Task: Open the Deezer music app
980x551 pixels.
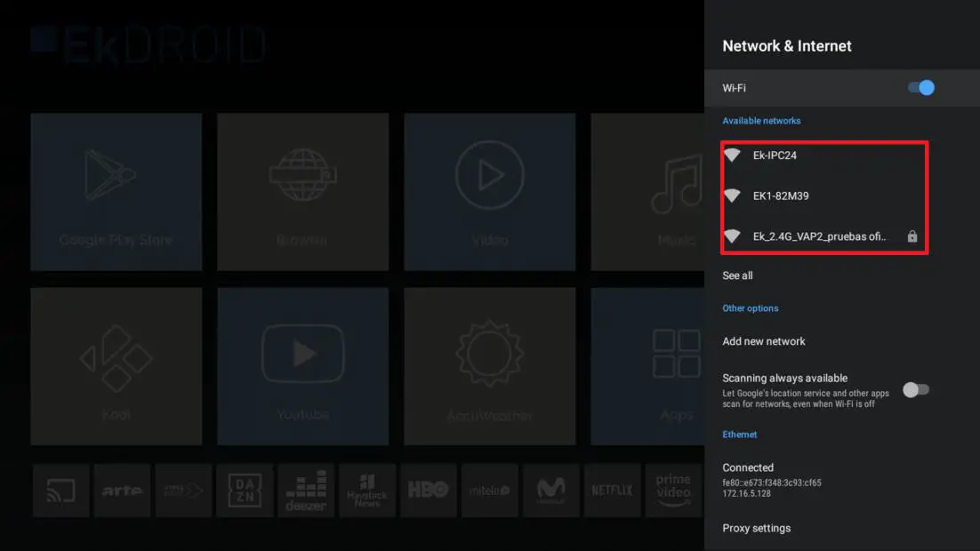Action: tap(306, 490)
